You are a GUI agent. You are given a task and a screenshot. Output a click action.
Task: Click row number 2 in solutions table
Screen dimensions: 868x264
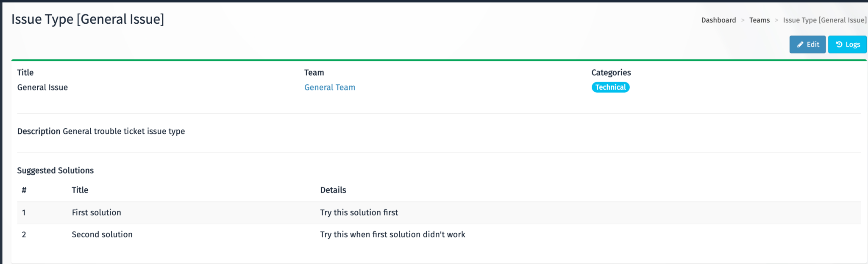tap(24, 235)
